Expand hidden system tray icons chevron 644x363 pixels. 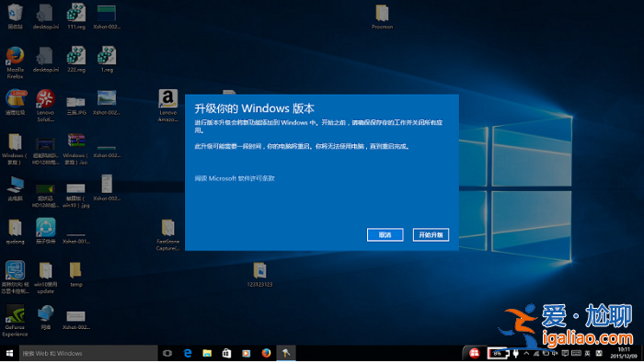click(x=526, y=353)
